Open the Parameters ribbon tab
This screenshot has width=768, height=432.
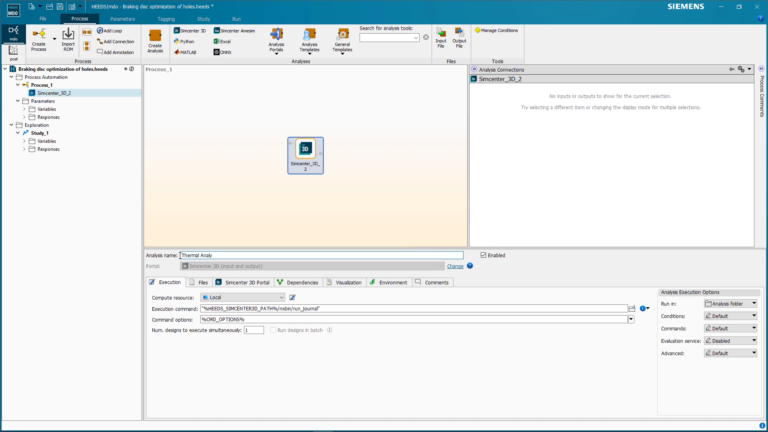(x=122, y=19)
